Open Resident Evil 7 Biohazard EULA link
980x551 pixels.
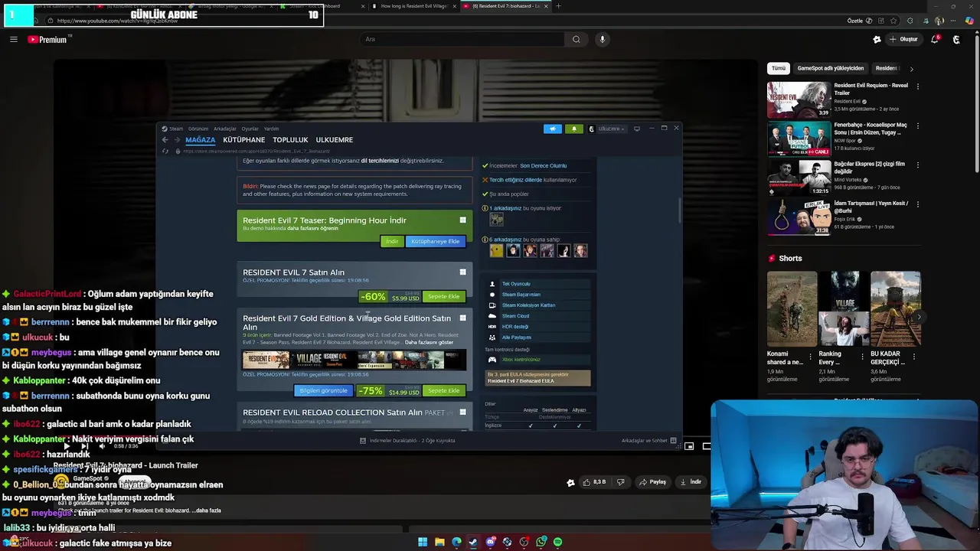coord(521,381)
